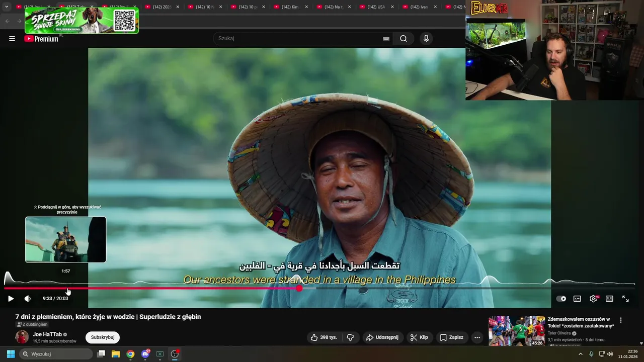Click the 9:23 / 20:03 time display

(55, 299)
